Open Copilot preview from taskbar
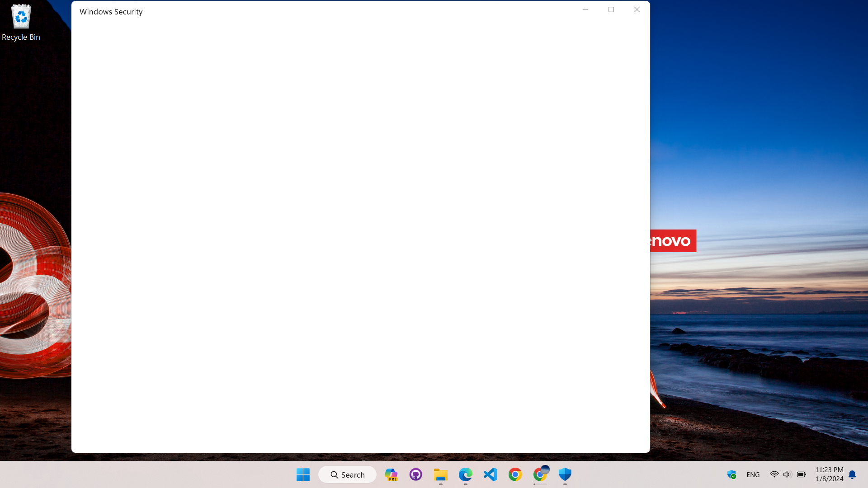The width and height of the screenshot is (868, 488). point(391,474)
